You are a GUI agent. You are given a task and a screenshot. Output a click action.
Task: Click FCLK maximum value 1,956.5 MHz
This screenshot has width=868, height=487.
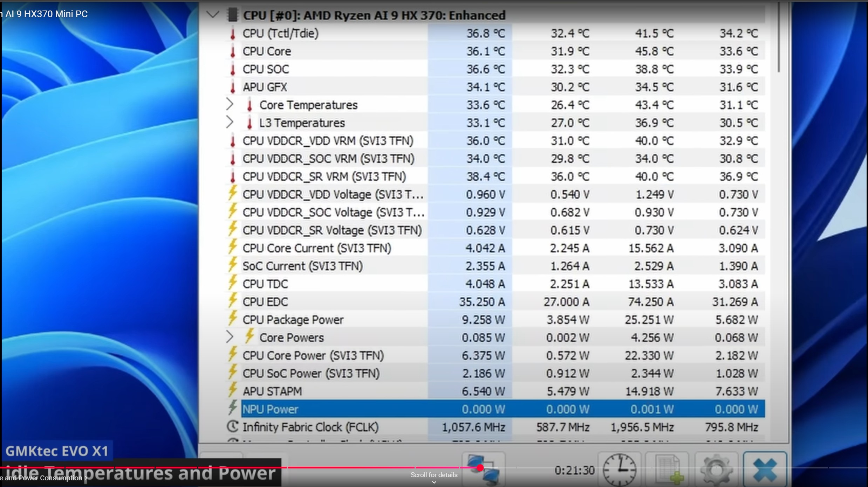[x=642, y=427]
